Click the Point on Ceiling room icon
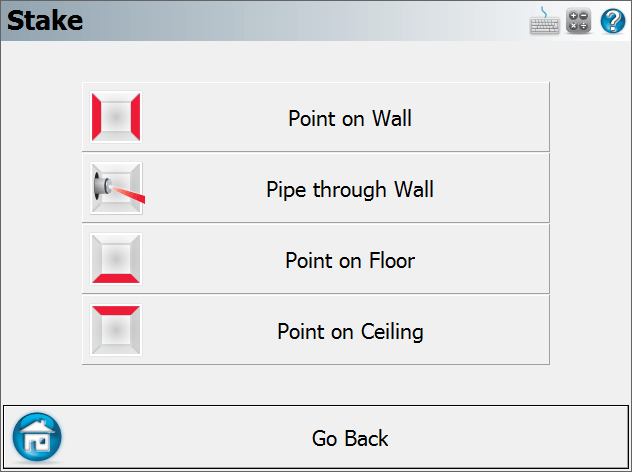 [x=116, y=330]
